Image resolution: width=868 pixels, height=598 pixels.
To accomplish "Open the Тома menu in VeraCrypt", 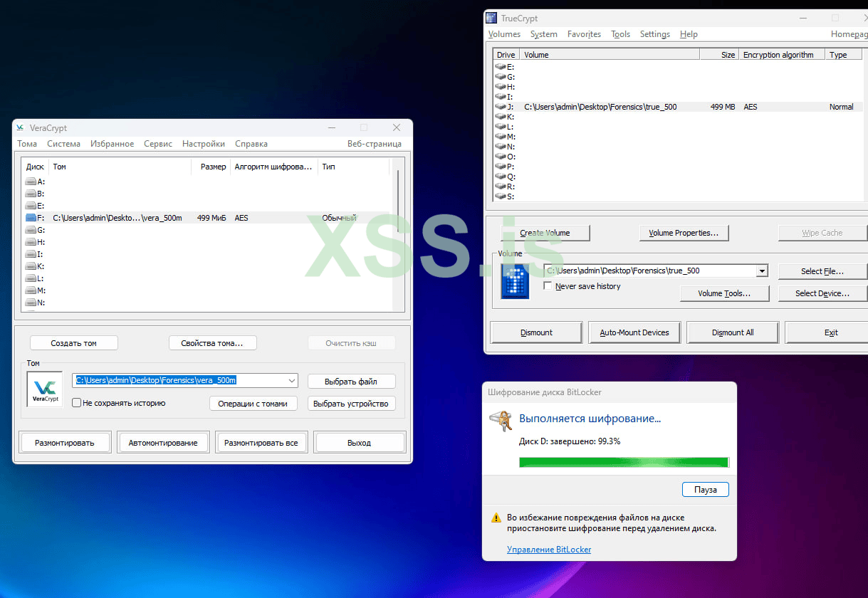I will coord(27,144).
